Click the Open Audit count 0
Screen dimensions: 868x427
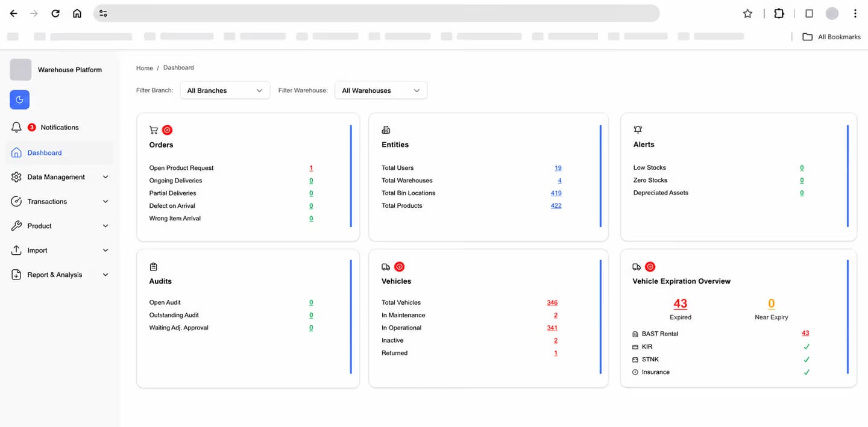coord(311,303)
